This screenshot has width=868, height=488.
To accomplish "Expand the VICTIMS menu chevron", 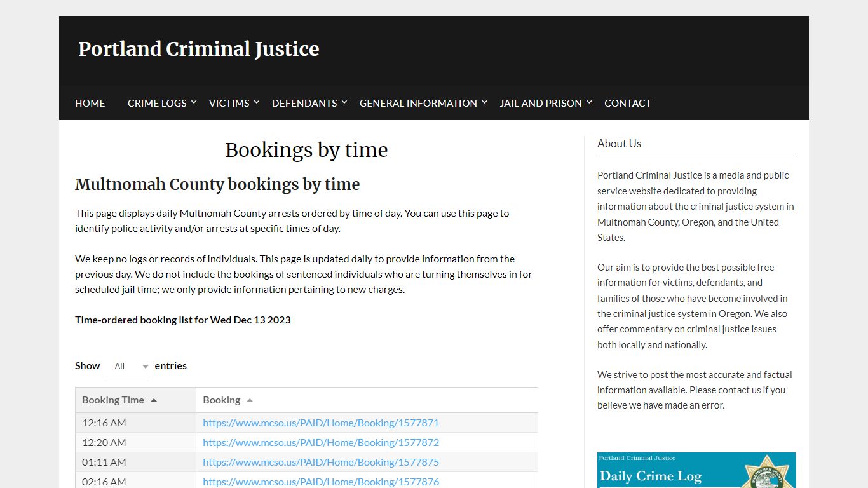I will (x=256, y=102).
